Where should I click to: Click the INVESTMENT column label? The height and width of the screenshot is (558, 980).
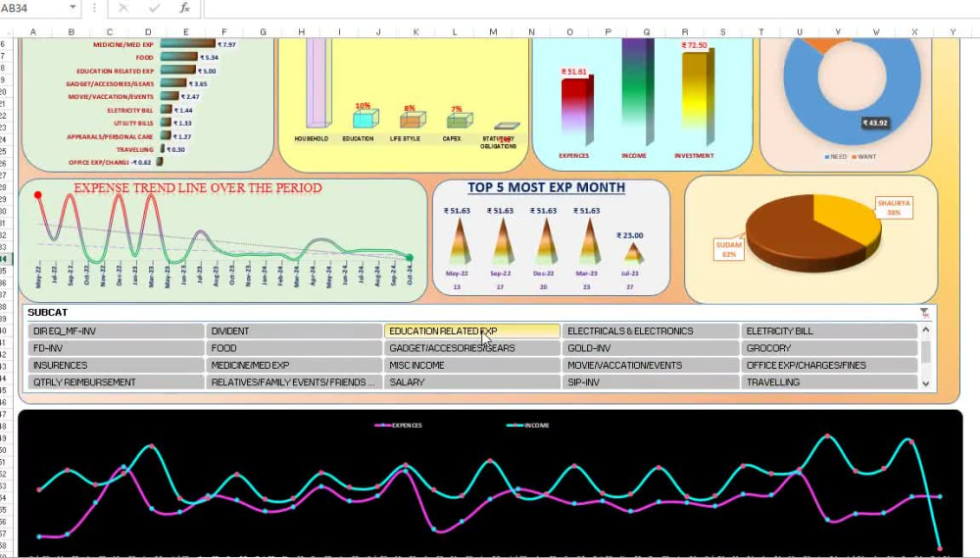coord(694,156)
